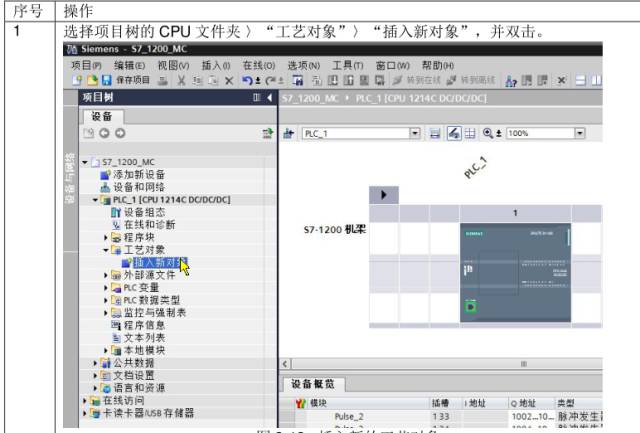Click the magnifier zoom icon

tap(488, 133)
